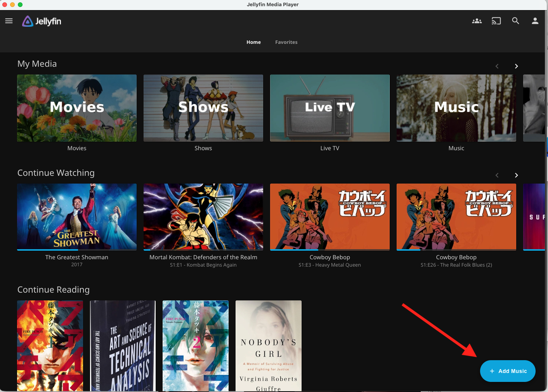This screenshot has height=392, width=548.
Task: Open the Music library card
Action: [x=456, y=108]
